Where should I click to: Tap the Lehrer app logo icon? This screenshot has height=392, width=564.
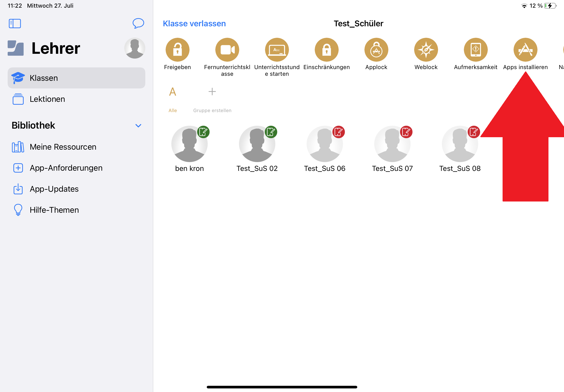[16, 48]
